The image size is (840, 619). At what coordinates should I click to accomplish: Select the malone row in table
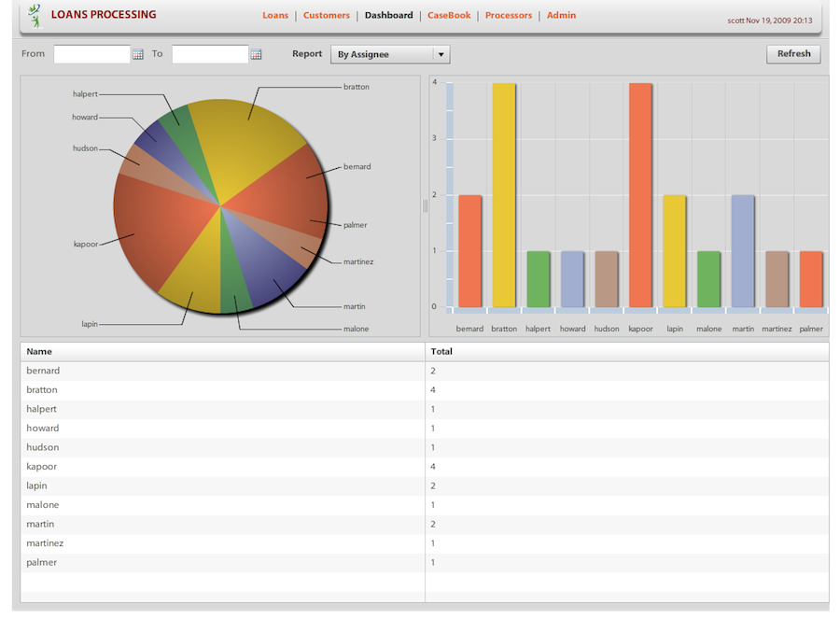425,505
